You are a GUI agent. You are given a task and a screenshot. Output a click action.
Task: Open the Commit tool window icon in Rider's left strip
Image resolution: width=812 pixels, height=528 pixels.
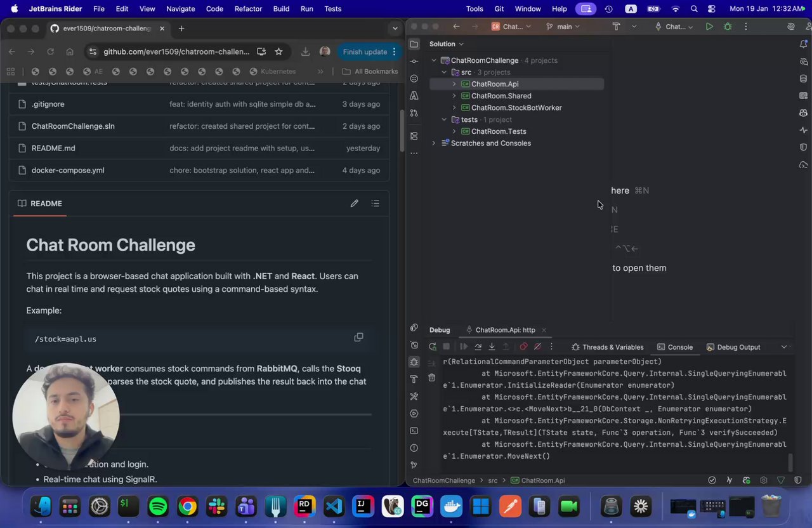pos(414,61)
